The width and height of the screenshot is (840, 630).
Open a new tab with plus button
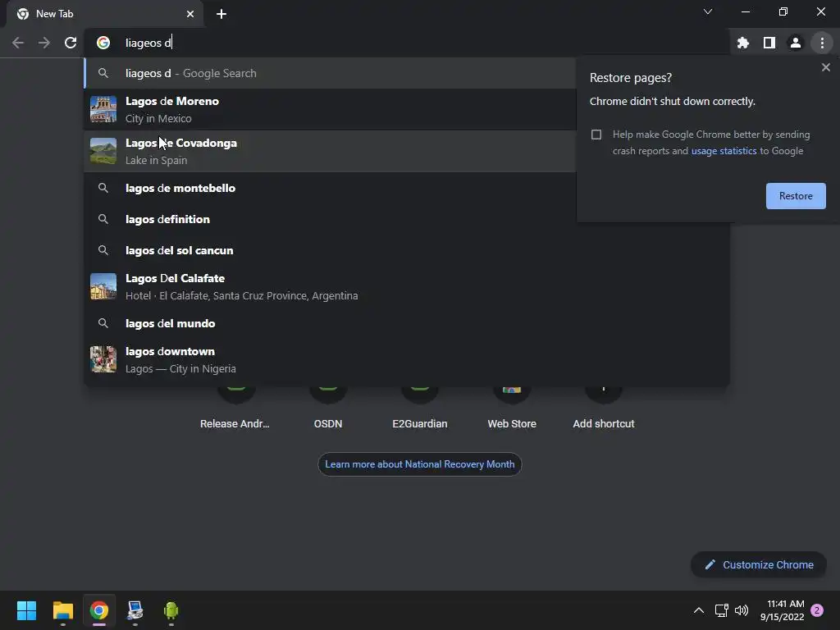[x=221, y=14]
